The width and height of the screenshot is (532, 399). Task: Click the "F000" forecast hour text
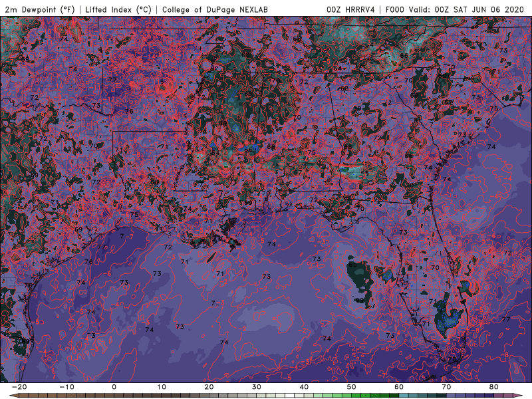(x=395, y=10)
